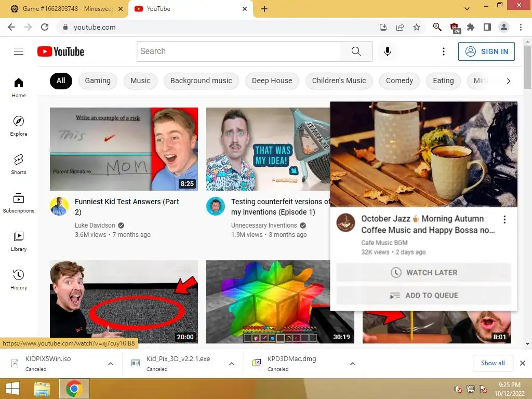Open the October Jazz coffee thumbnail
Viewport: 532px width, 399px height.
point(424,154)
